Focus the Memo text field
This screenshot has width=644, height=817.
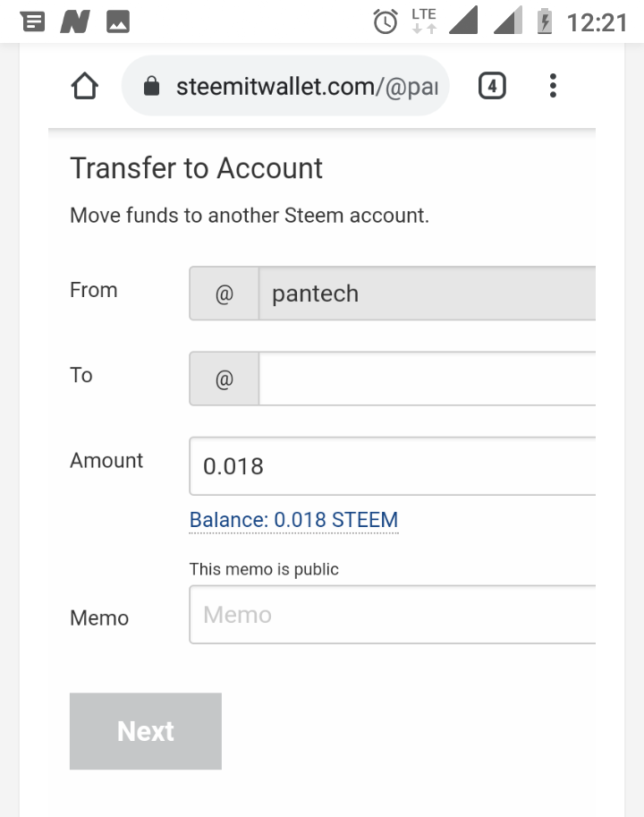point(393,615)
